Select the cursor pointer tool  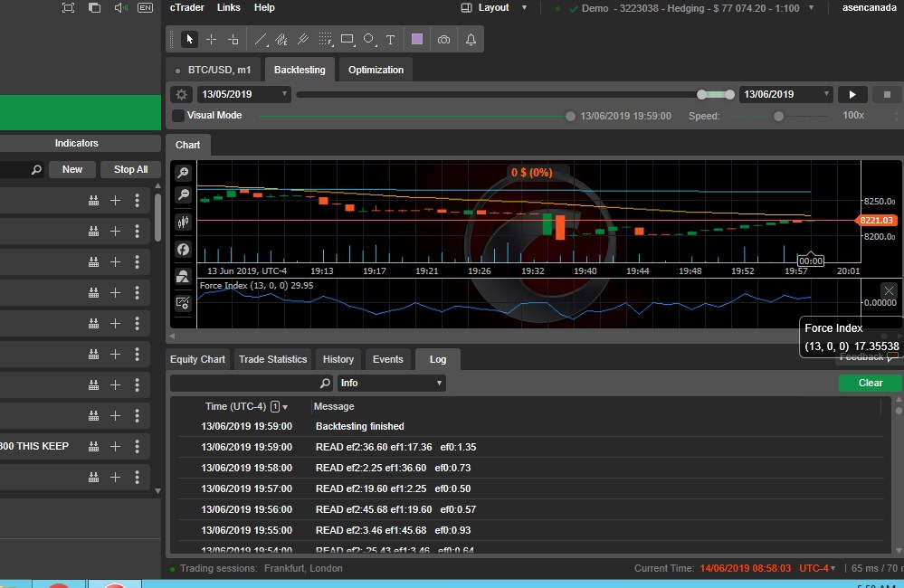click(x=189, y=39)
